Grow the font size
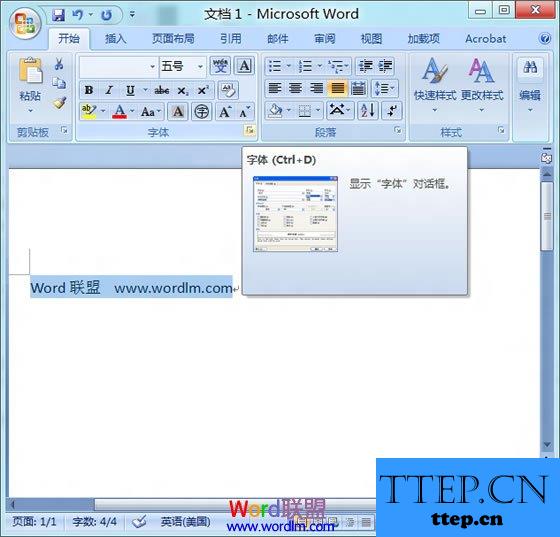Image resolution: width=560 pixels, height=537 pixels. tap(225, 112)
